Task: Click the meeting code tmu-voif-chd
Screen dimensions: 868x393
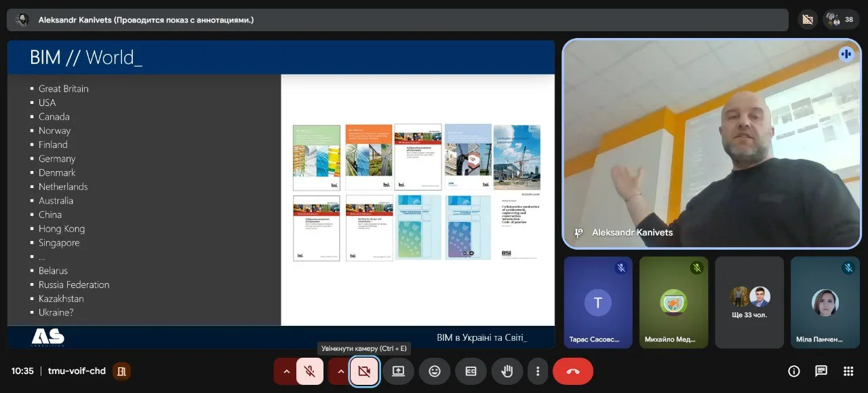Action: coord(77,371)
